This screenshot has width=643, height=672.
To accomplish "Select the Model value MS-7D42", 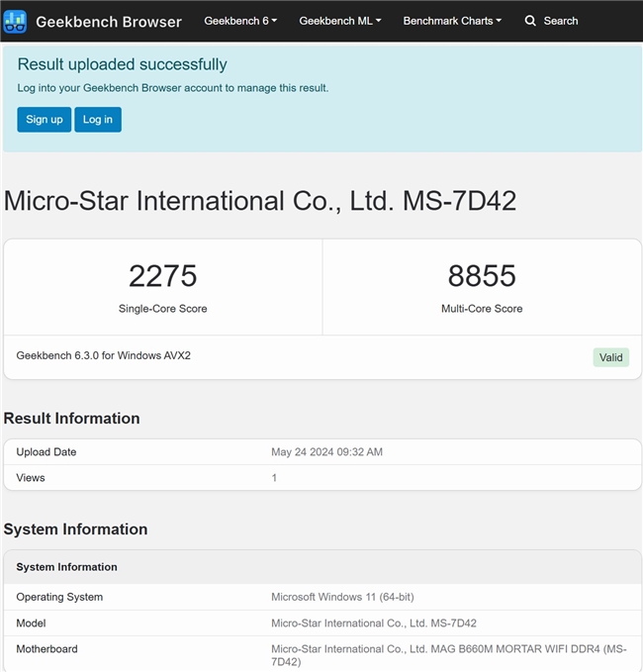I will click(374, 624).
